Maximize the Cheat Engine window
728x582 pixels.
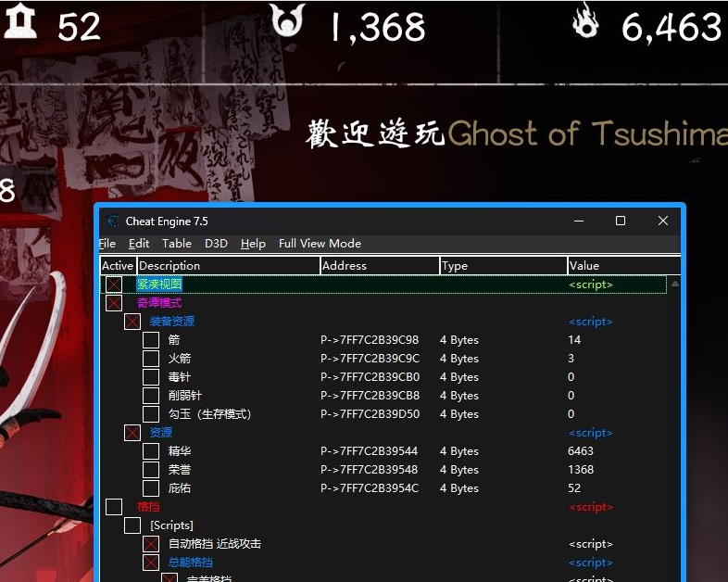[x=621, y=221]
